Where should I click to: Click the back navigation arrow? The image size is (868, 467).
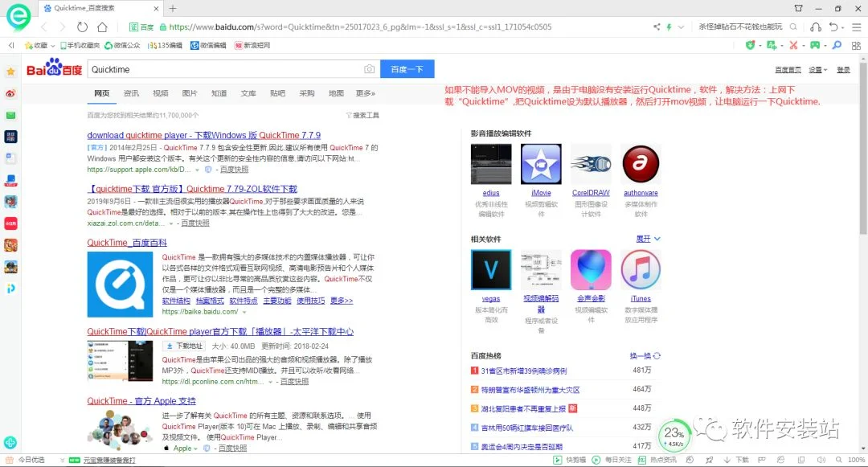click(43, 27)
